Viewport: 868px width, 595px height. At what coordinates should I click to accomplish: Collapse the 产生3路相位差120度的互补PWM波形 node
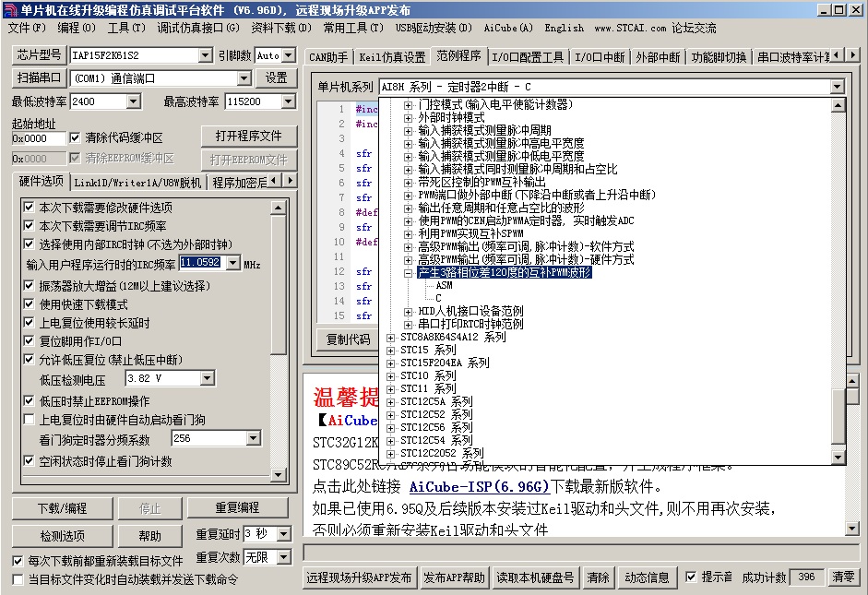[x=409, y=273]
